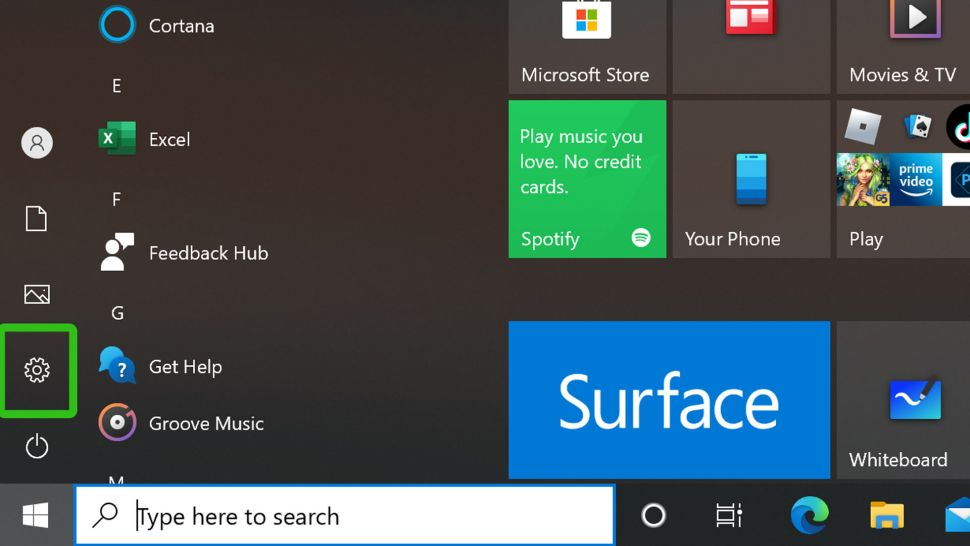Open the Spotify live tile
970x546 pixels.
click(x=587, y=179)
